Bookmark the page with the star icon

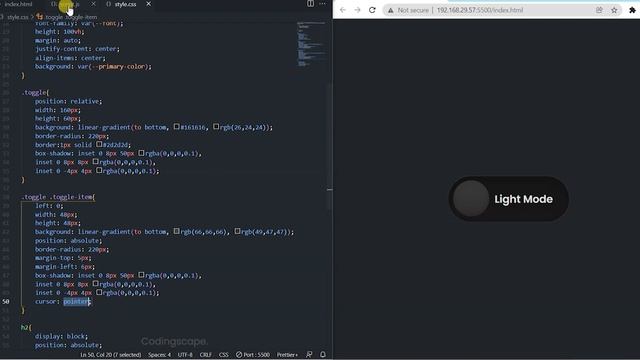pyautogui.click(x=614, y=10)
